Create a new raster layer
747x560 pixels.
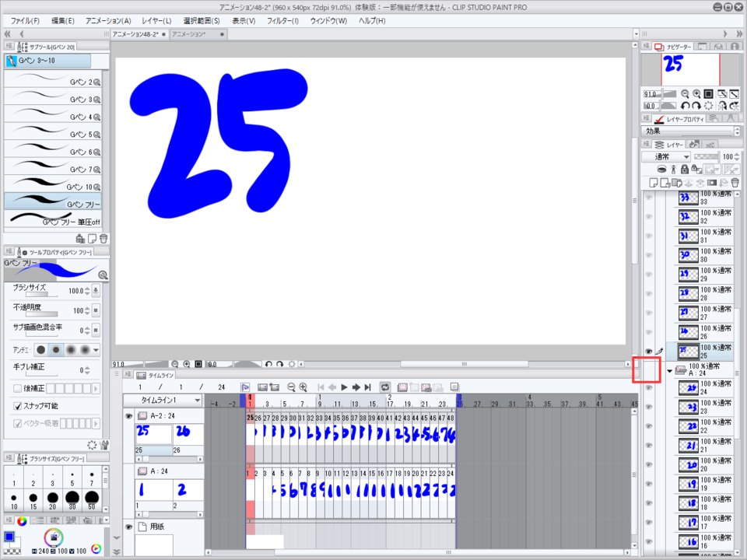point(655,182)
